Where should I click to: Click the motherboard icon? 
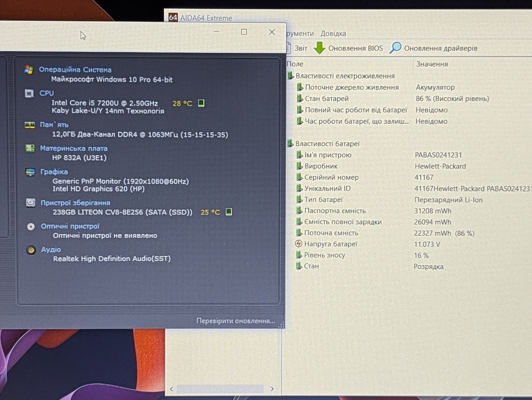pyautogui.click(x=30, y=148)
